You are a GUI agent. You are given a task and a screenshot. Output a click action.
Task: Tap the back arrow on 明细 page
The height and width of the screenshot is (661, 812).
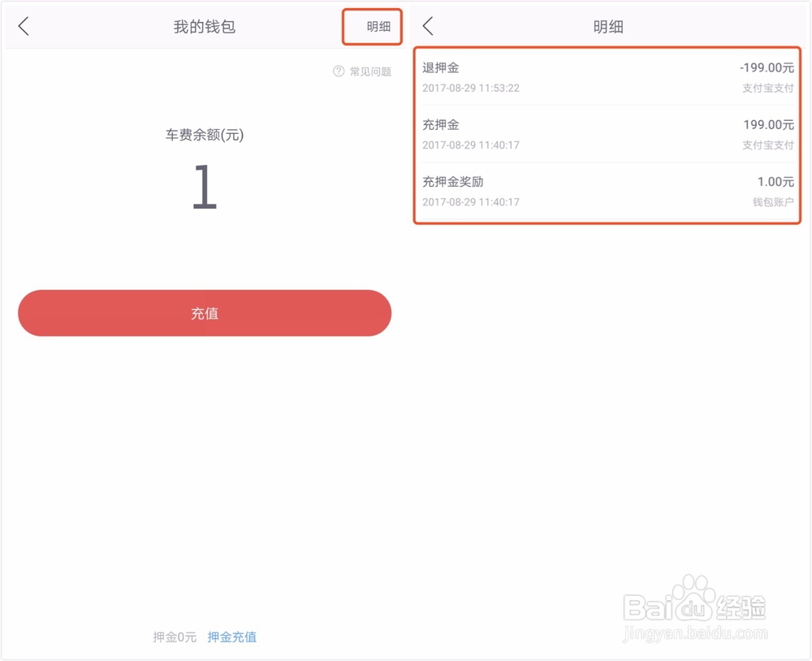pyautogui.click(x=428, y=25)
